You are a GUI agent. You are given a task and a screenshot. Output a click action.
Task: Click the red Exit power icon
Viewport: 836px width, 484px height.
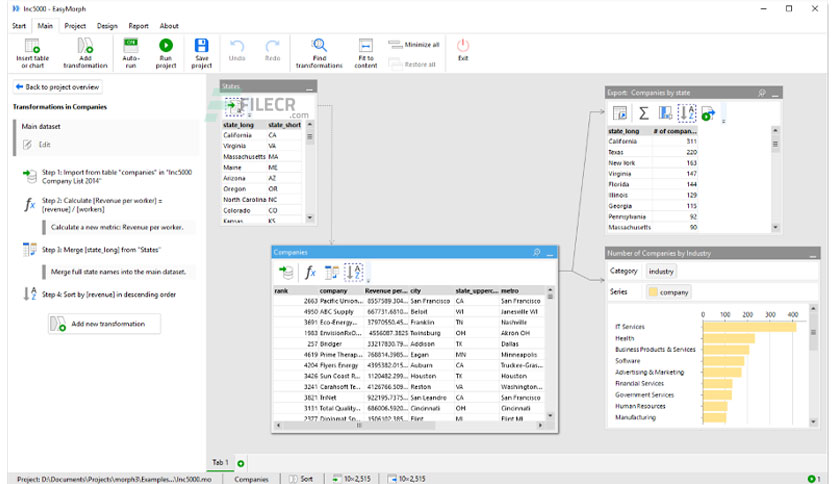(x=463, y=45)
